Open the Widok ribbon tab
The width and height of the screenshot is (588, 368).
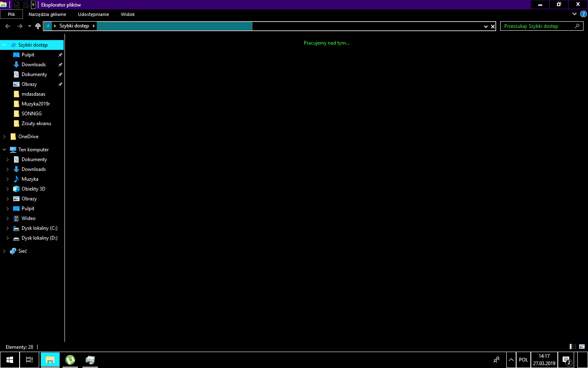[x=127, y=14]
